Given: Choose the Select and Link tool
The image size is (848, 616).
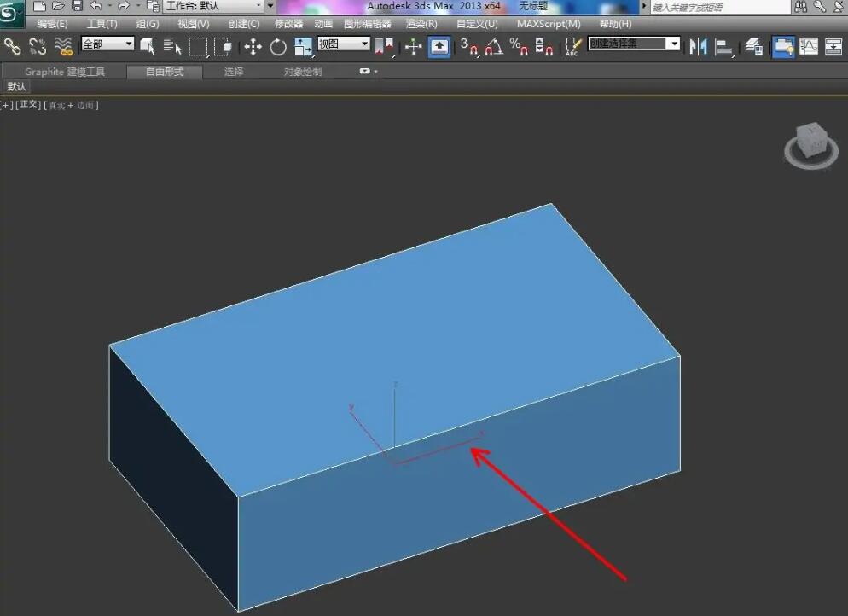Looking at the screenshot, I should coord(15,46).
